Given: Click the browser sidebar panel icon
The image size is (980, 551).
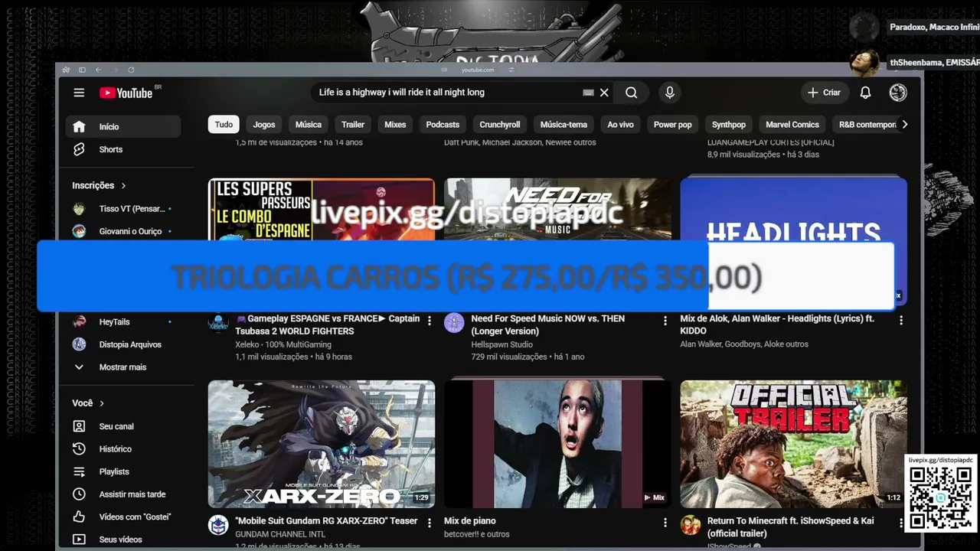Looking at the screenshot, I should pos(82,70).
